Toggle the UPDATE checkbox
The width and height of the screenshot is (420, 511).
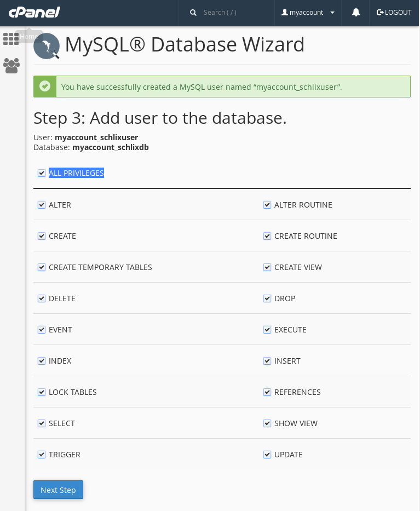click(x=267, y=455)
